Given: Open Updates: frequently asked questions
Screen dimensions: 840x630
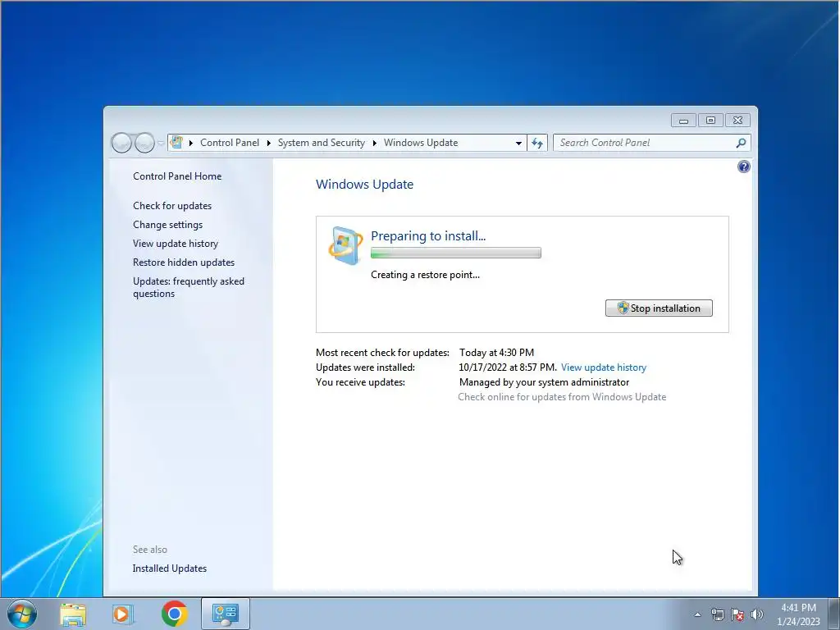Looking at the screenshot, I should tap(189, 287).
